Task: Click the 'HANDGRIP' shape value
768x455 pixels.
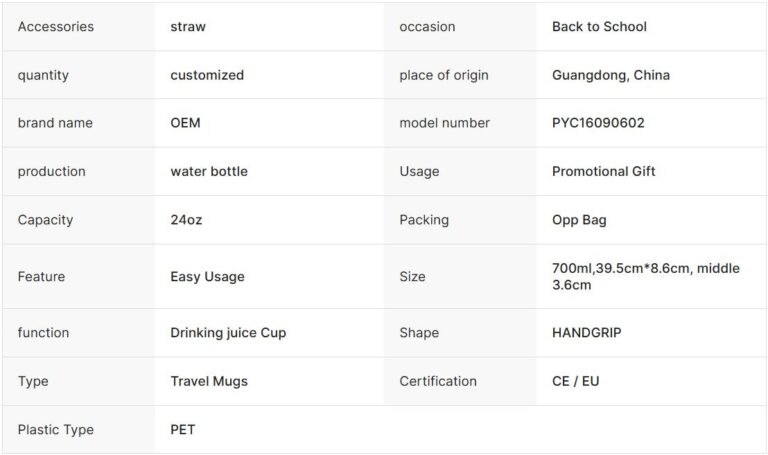Action: (586, 333)
